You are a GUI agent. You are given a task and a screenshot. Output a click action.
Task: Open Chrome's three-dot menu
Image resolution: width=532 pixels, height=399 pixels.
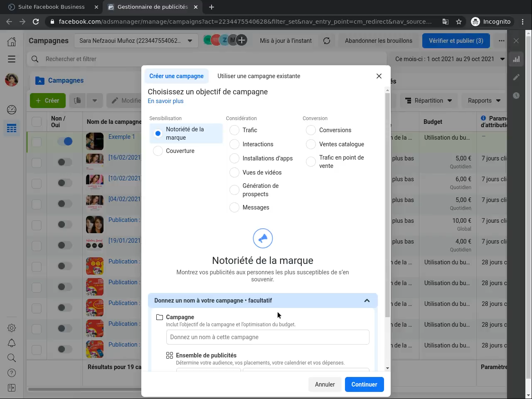pyautogui.click(x=523, y=22)
